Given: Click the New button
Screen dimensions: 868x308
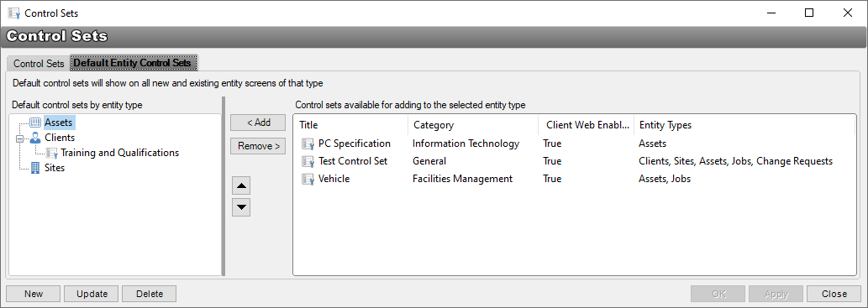Looking at the screenshot, I should (34, 294).
